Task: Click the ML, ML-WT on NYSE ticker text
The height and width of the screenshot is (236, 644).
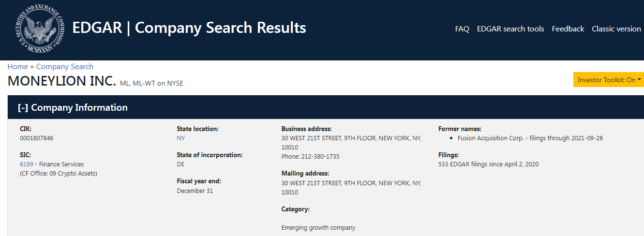Action: (151, 83)
